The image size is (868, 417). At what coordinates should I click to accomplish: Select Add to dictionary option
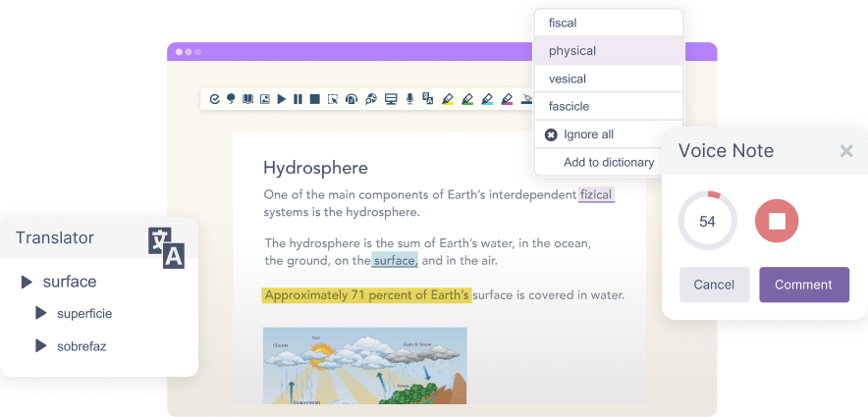click(608, 162)
